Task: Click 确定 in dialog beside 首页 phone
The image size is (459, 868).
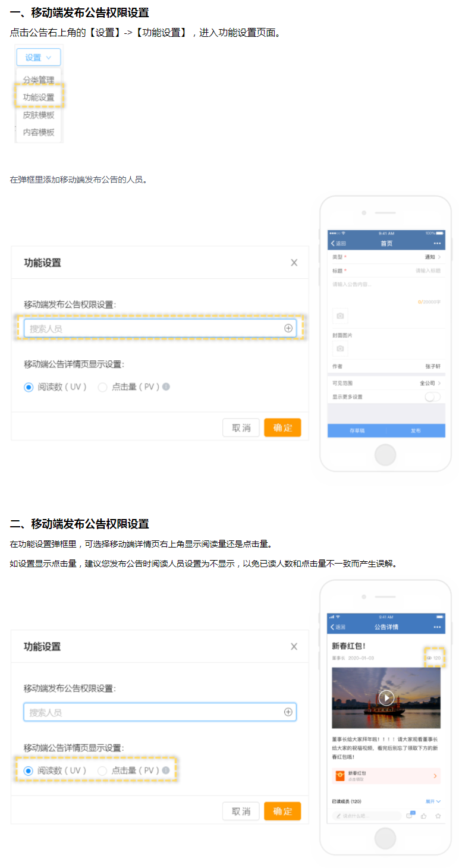Action: (x=282, y=427)
